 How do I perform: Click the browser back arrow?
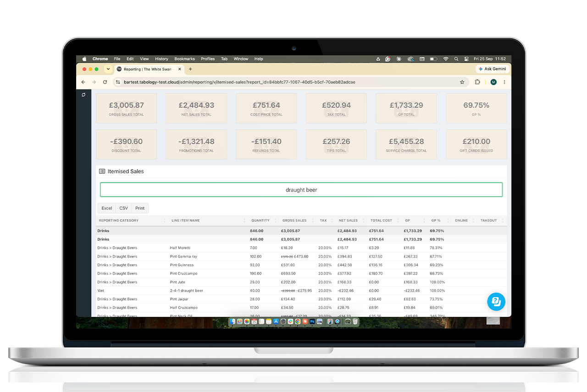click(x=83, y=82)
